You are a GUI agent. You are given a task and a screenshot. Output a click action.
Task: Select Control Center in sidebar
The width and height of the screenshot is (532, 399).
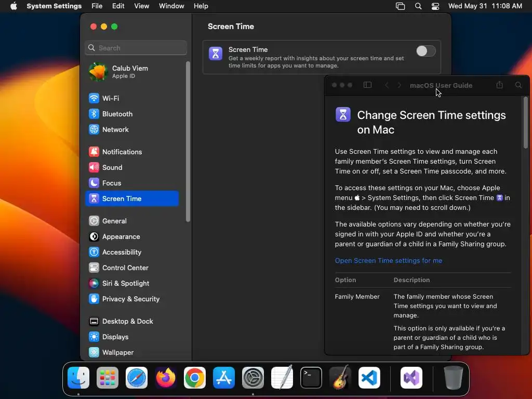coord(131,268)
